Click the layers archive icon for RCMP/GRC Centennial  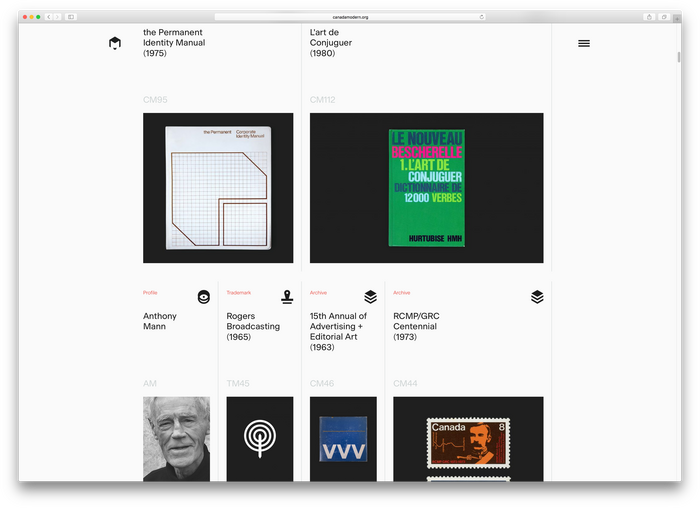[537, 297]
